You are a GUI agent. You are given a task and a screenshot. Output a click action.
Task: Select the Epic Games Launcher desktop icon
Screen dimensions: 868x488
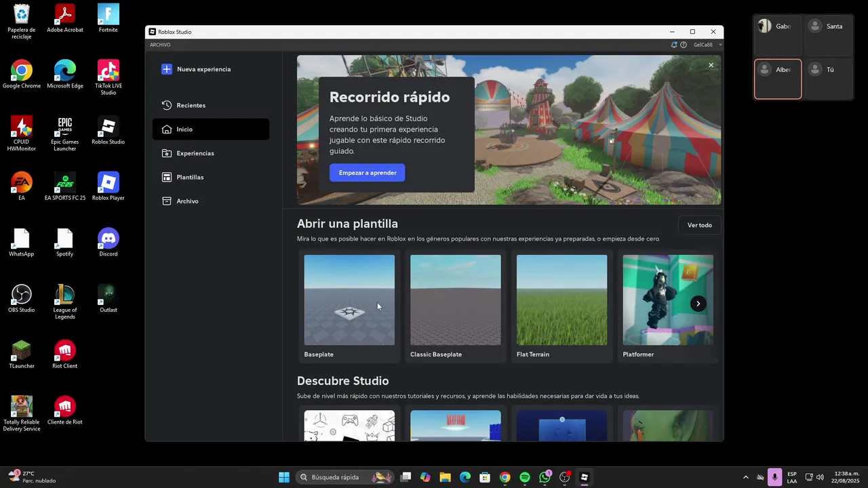pyautogui.click(x=65, y=134)
